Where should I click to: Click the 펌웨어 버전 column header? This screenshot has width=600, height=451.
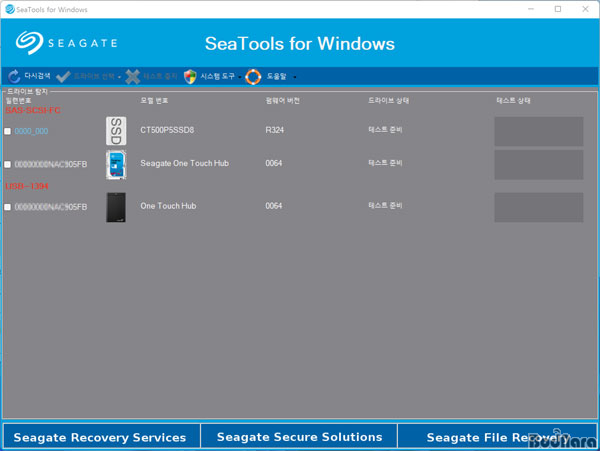tap(282, 101)
